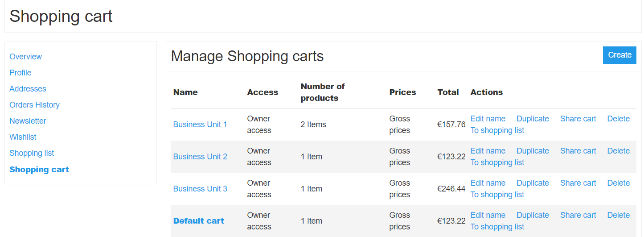
Task: Select Newsletter in the sidebar
Action: [x=28, y=121]
